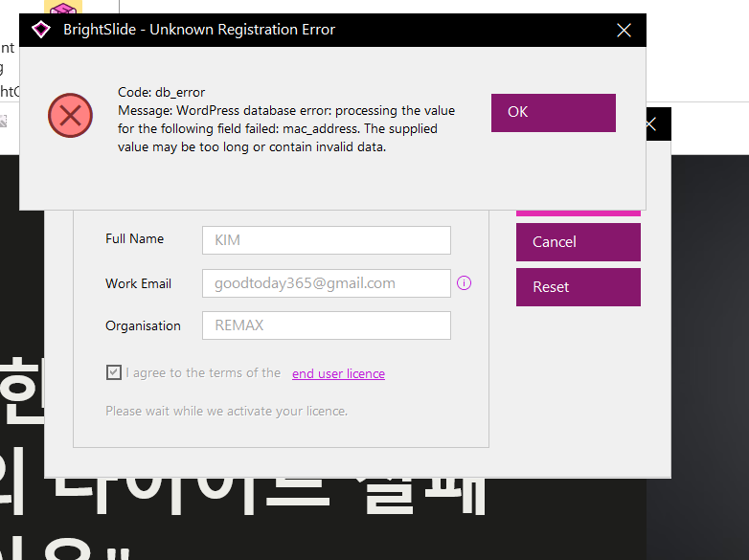Click the Work Email info icon
The image size is (749, 560).
click(x=464, y=283)
